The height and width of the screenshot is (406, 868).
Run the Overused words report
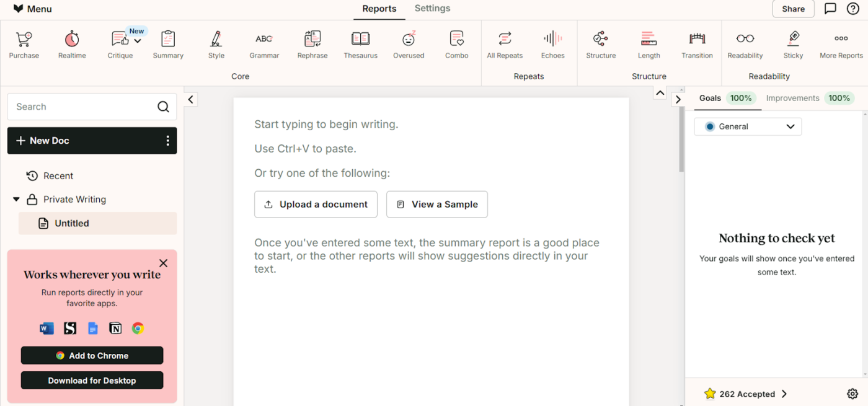tap(409, 42)
